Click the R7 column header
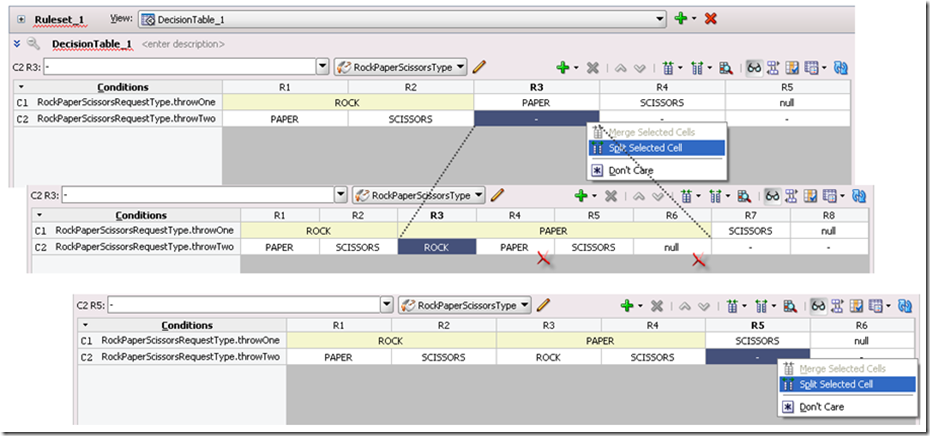Image resolution: width=930 pixels, height=436 pixels. 750,215
